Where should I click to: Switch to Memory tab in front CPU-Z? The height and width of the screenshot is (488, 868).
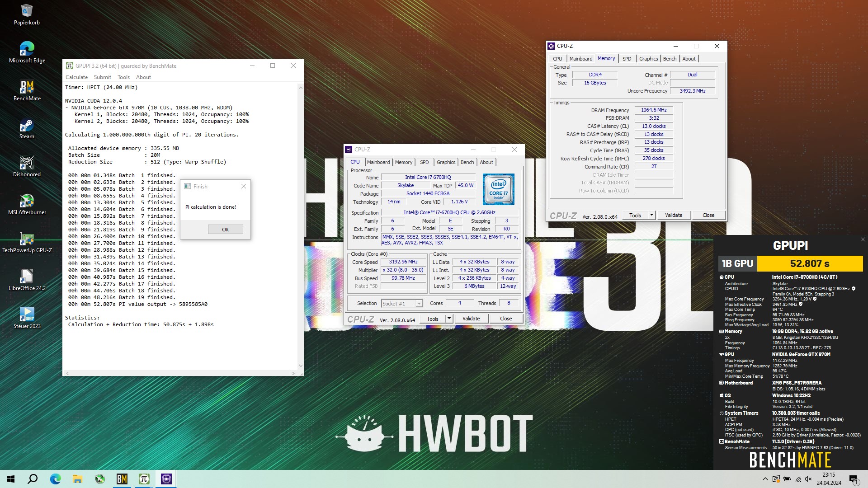tap(403, 162)
